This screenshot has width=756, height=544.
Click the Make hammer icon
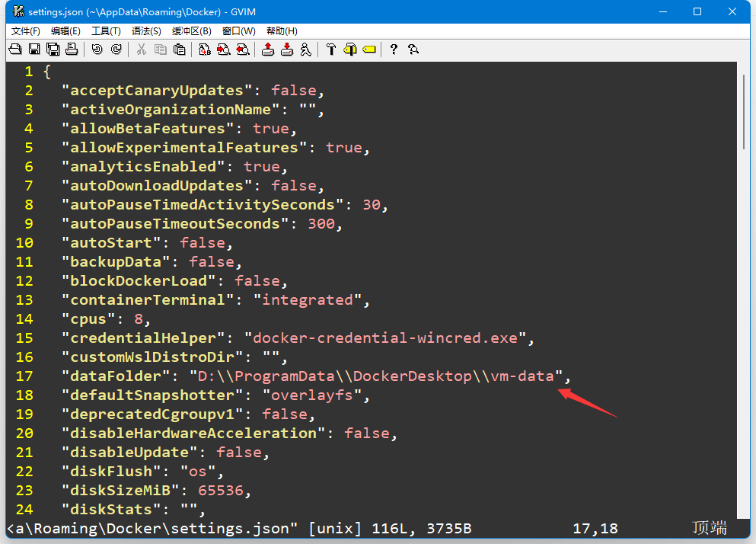(x=331, y=50)
